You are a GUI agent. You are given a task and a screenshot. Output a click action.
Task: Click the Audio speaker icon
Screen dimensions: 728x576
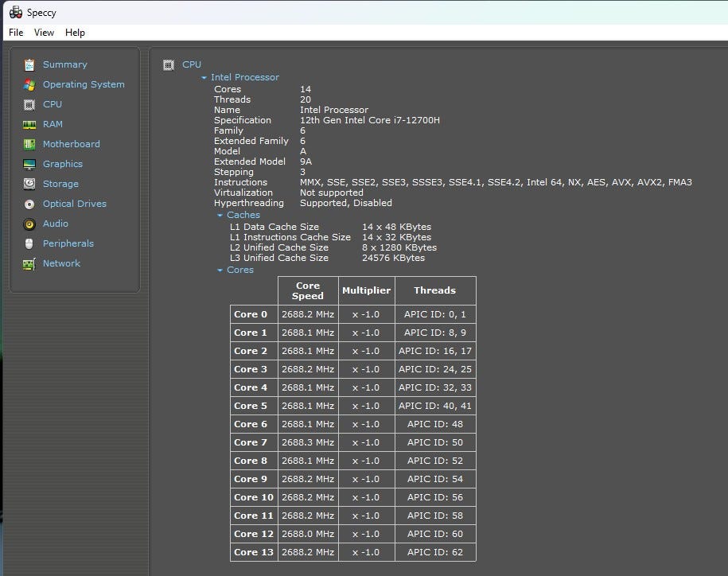pyautogui.click(x=29, y=224)
